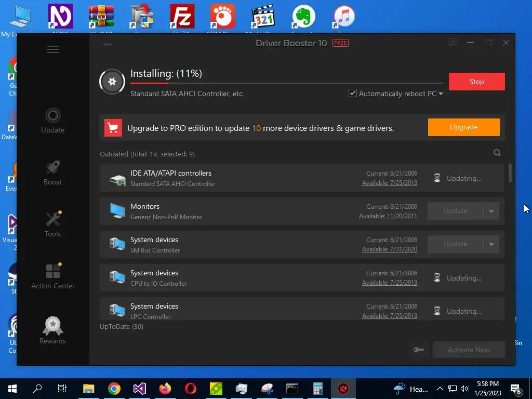This screenshot has height=399, width=532.
Task: Expand dropdown arrow beside Monitors Update button
Action: (491, 211)
